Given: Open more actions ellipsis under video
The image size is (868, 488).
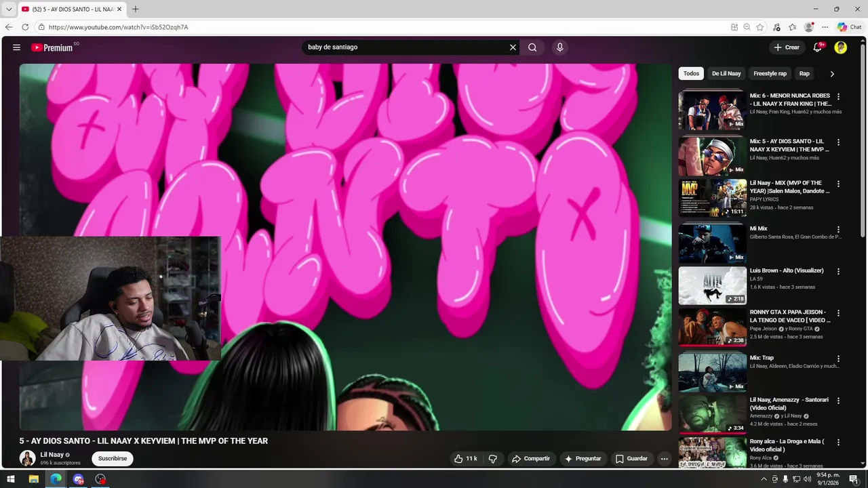Looking at the screenshot, I should coord(665,459).
